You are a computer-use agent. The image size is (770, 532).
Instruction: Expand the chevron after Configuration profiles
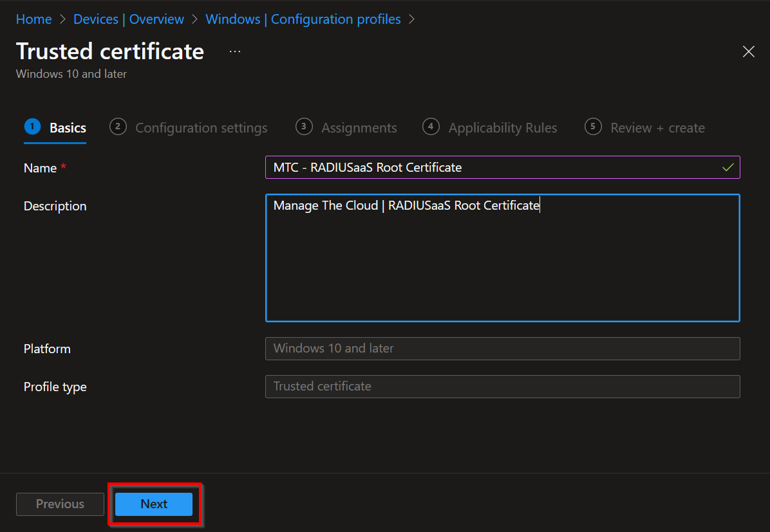click(x=411, y=19)
